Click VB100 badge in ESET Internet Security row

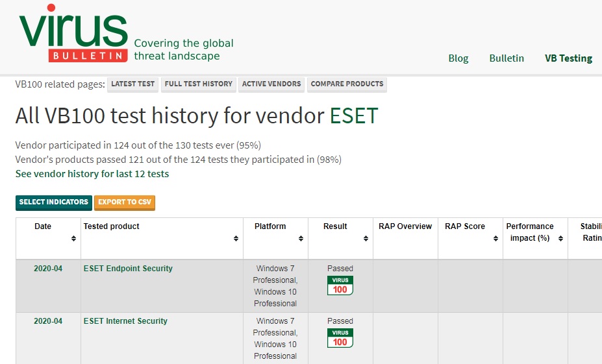[340, 338]
